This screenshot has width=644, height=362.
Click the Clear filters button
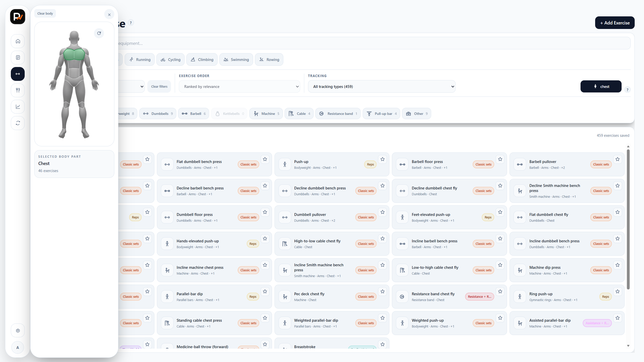click(159, 86)
